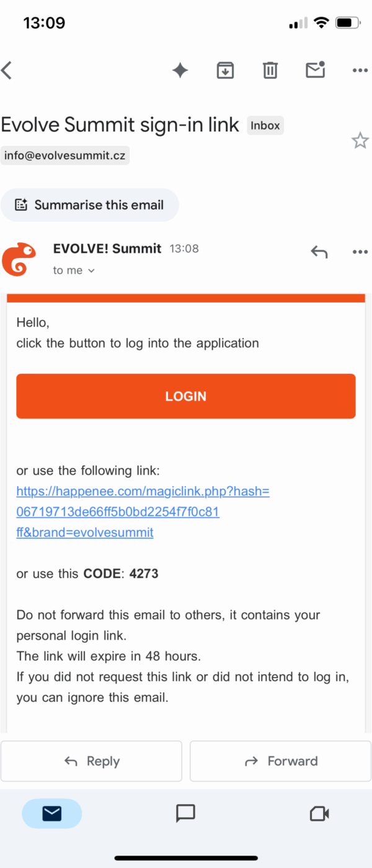Viewport: 372px width, 868px height.
Task: Open message options next to reply arrow
Action: (360, 252)
